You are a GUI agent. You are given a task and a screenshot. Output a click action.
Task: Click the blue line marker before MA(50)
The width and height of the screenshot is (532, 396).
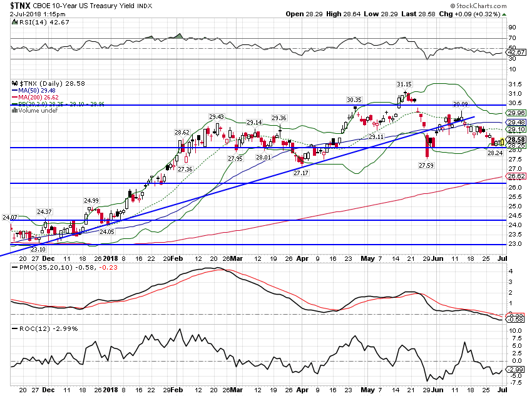14,91
